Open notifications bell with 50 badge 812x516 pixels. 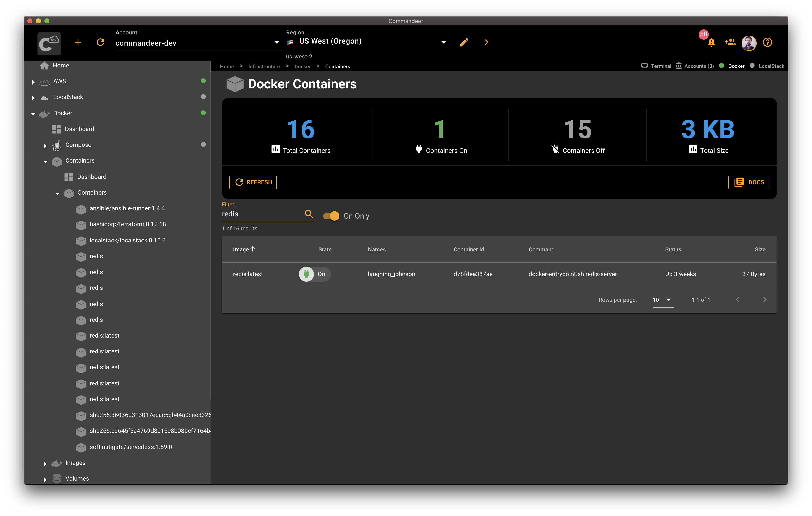point(711,42)
